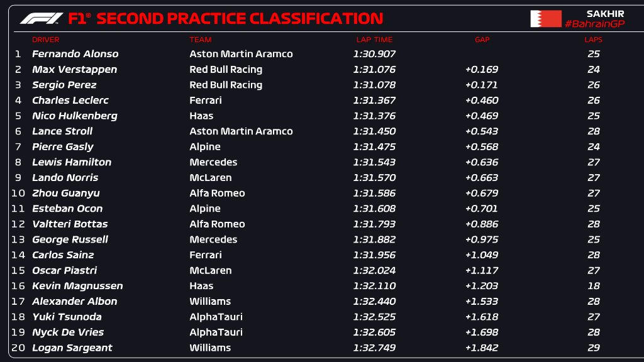The width and height of the screenshot is (644, 362).
Task: Click the DRIVER column header
Action: (45, 40)
